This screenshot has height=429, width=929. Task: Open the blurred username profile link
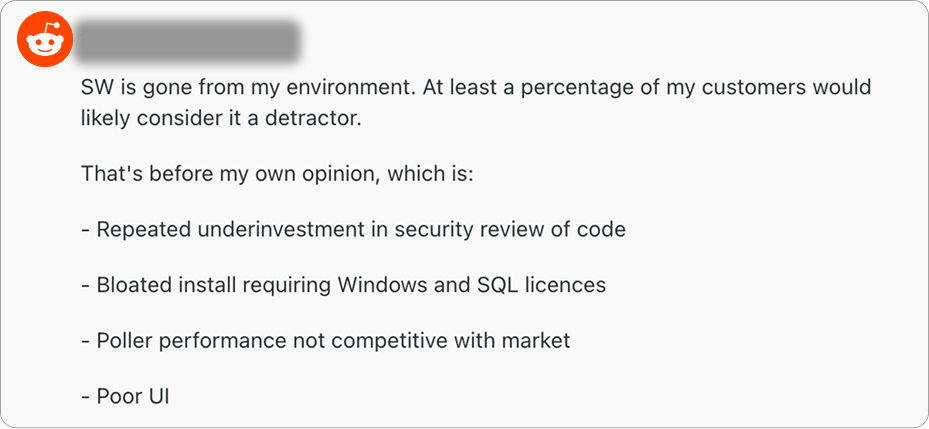point(188,42)
